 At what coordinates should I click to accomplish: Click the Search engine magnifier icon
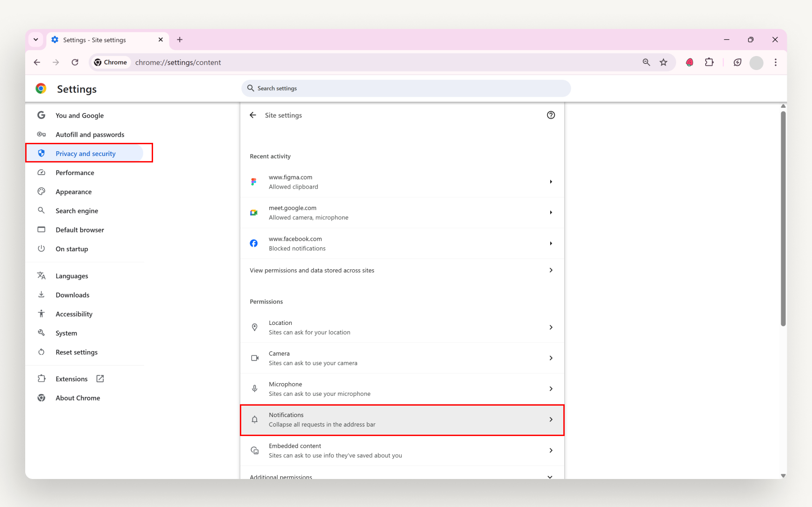click(42, 211)
